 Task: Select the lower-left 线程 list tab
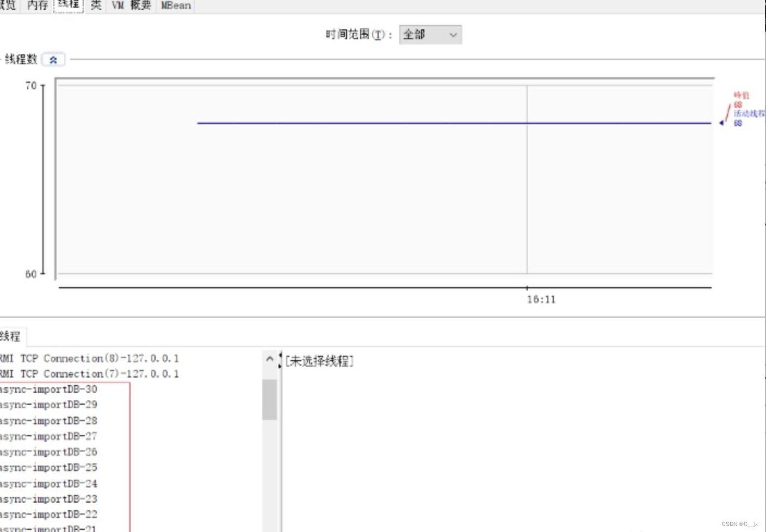(x=10, y=336)
